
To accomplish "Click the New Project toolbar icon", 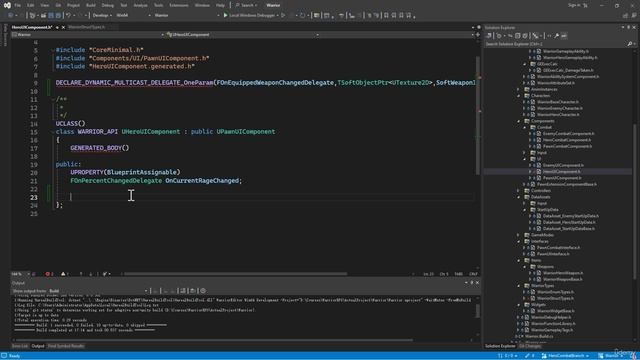I will pos(32,15).
